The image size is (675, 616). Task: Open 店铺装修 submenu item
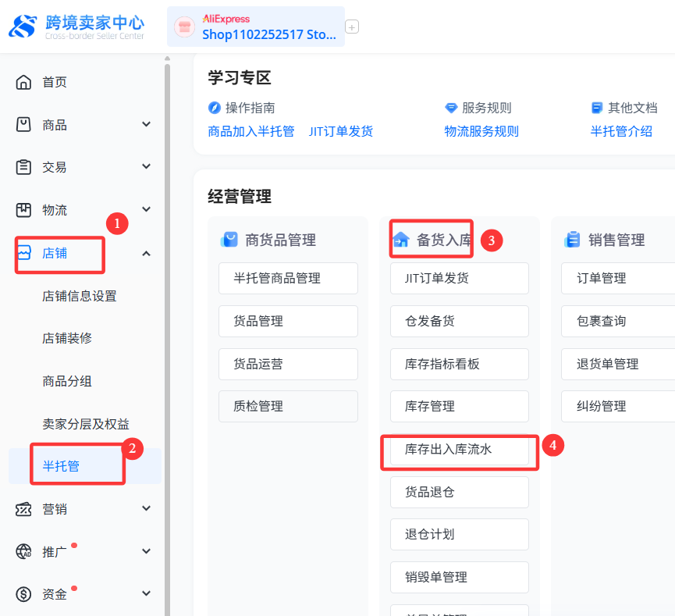[67, 338]
